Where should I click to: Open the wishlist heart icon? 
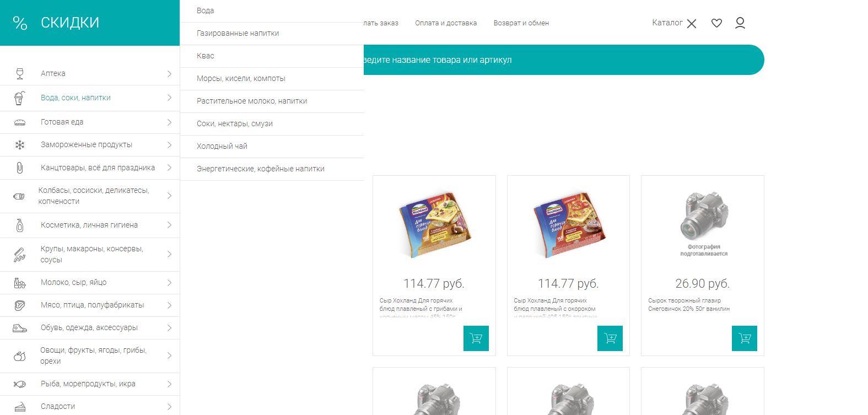716,23
